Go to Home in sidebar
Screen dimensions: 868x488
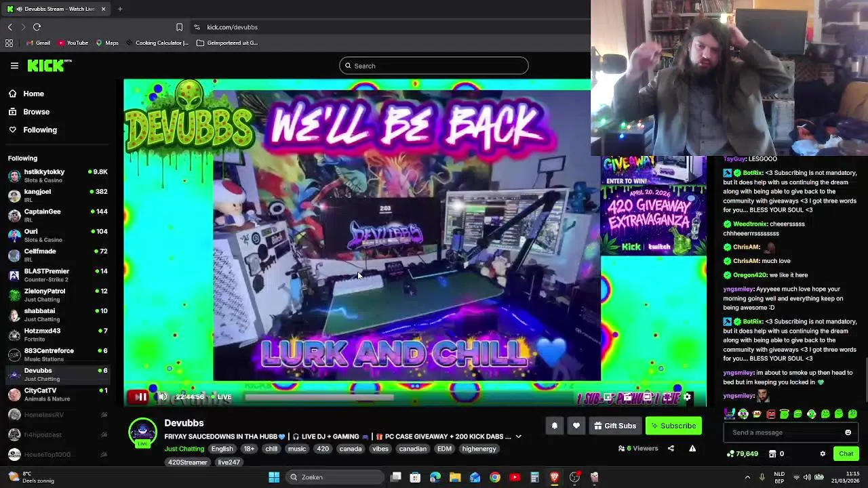click(x=33, y=94)
